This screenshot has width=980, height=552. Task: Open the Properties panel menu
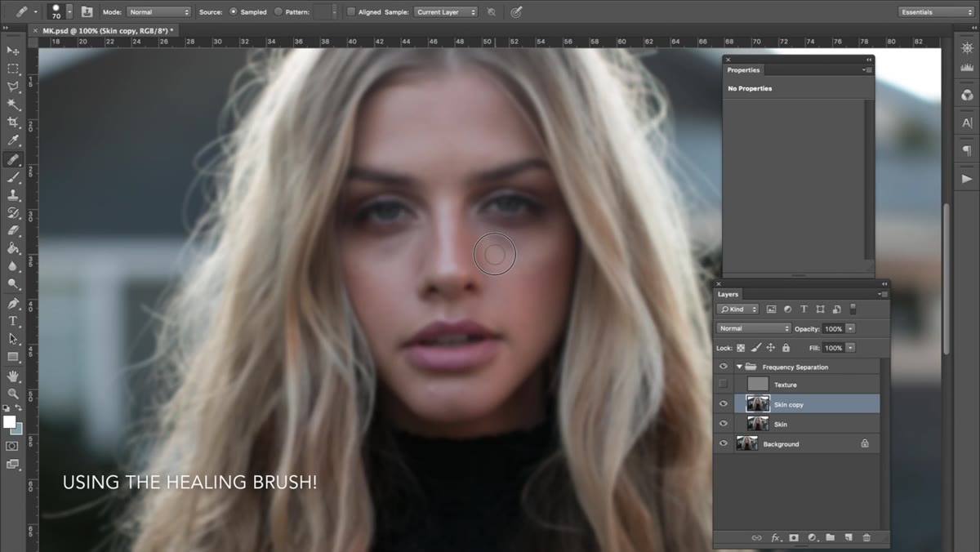[867, 70]
